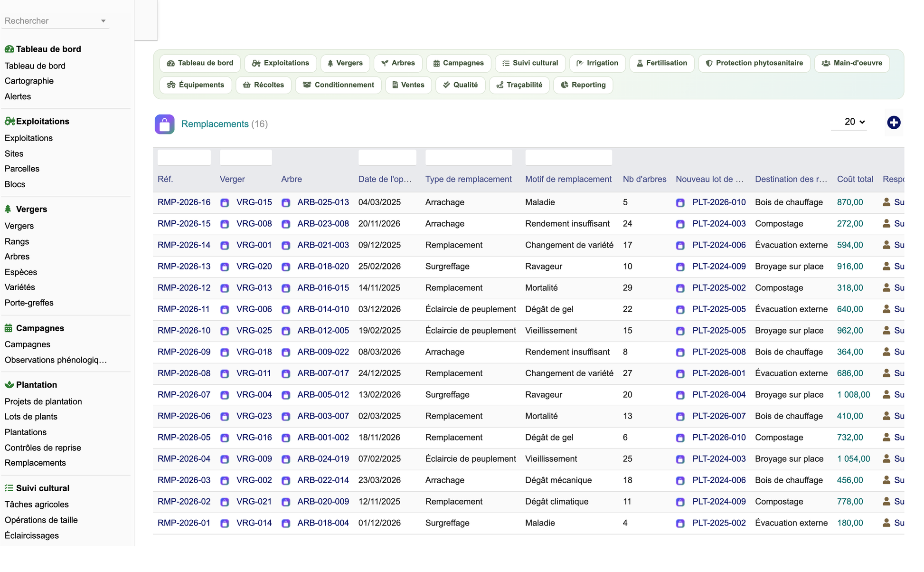Click the purple Remplacements bag icon
This screenshot has width=924, height=572.
click(x=164, y=124)
